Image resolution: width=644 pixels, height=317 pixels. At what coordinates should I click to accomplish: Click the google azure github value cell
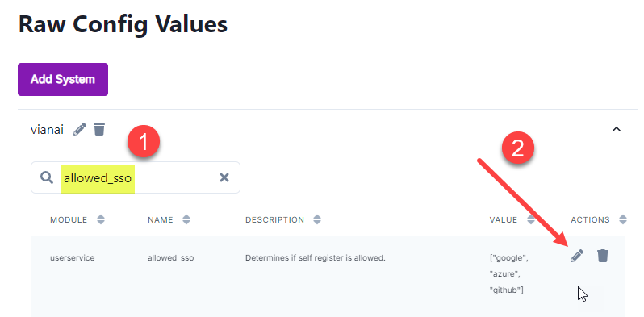click(509, 274)
